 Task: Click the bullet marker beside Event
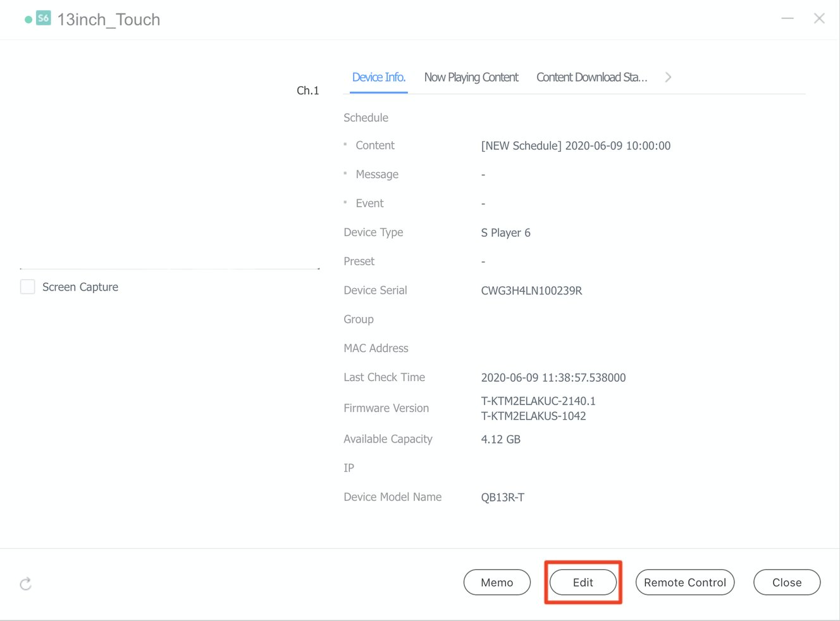[x=345, y=201]
